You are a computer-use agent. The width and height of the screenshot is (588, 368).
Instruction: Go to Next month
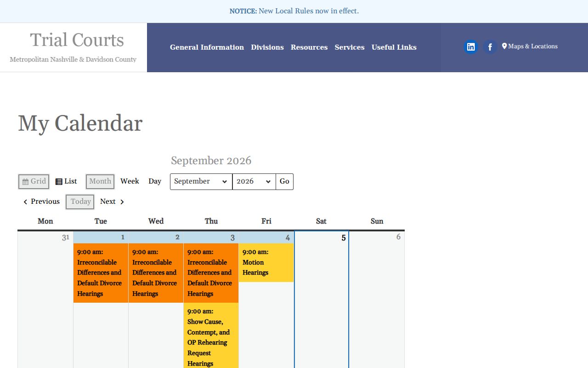click(112, 201)
